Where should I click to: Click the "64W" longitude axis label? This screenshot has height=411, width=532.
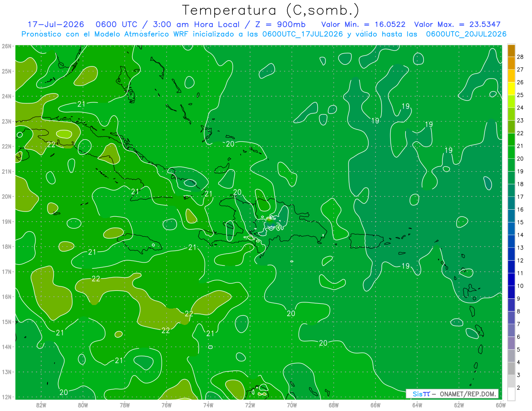point(417,405)
